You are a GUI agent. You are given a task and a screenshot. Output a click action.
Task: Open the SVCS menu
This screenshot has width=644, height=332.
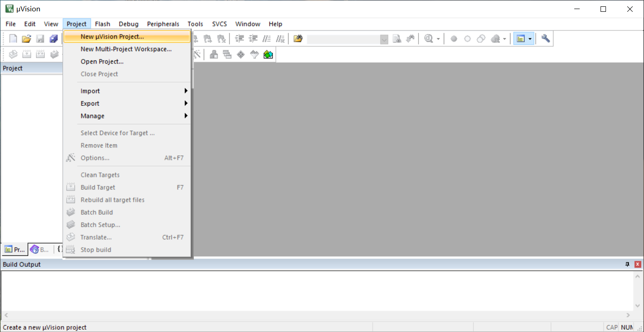click(x=219, y=24)
